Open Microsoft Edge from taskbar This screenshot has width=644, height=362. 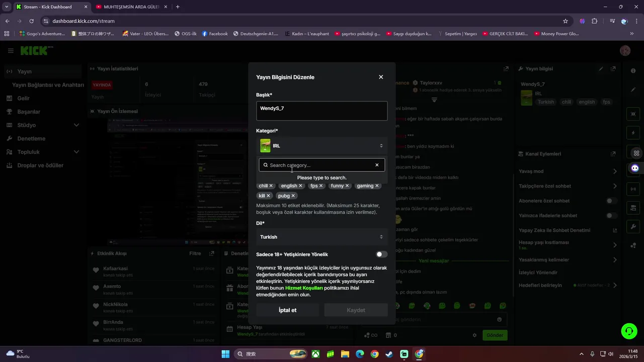pos(360,354)
